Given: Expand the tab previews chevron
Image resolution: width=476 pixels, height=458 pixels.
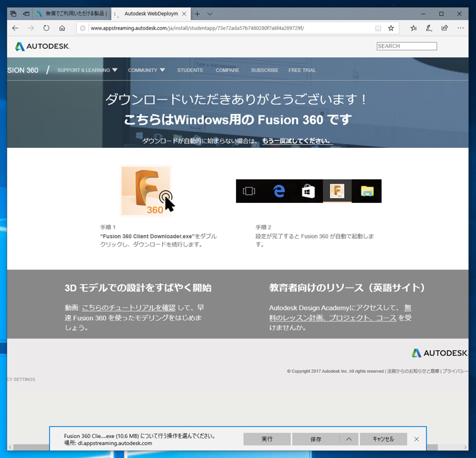Looking at the screenshot, I should click(210, 14).
